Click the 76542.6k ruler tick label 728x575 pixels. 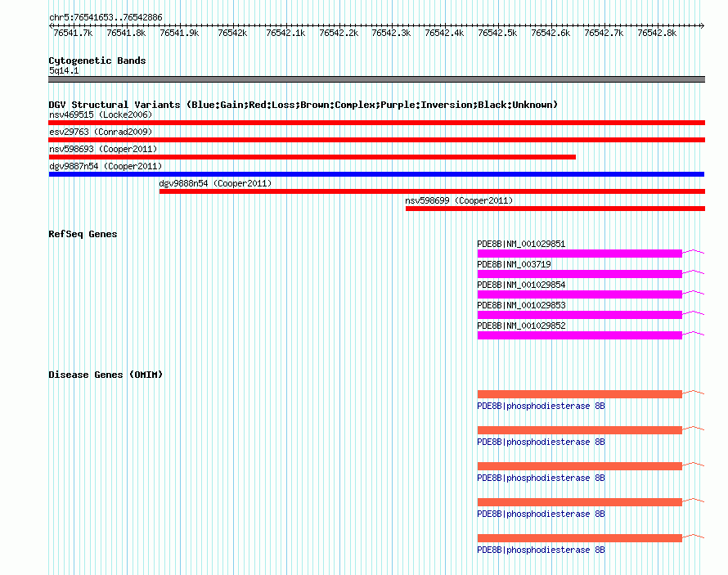click(x=550, y=33)
